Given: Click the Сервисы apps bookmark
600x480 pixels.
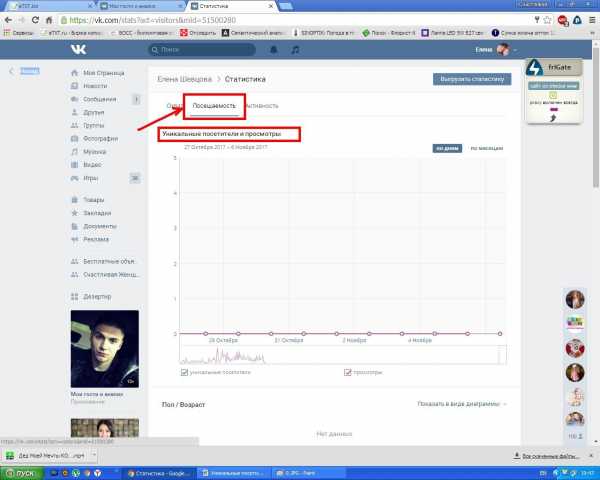Looking at the screenshot, I should click(18, 33).
